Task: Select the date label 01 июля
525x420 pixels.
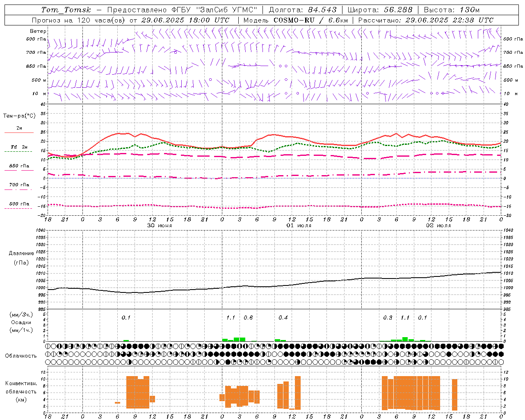Action: (x=299, y=226)
